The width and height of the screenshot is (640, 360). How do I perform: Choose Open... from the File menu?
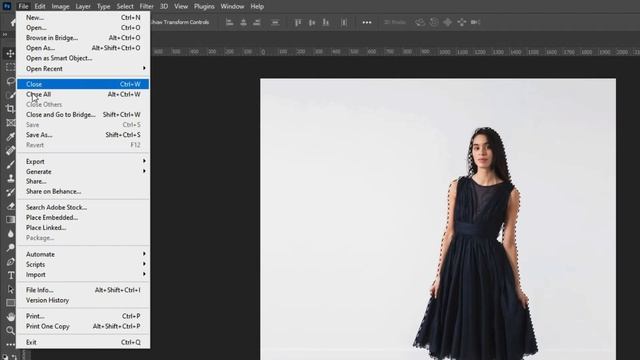point(83,28)
